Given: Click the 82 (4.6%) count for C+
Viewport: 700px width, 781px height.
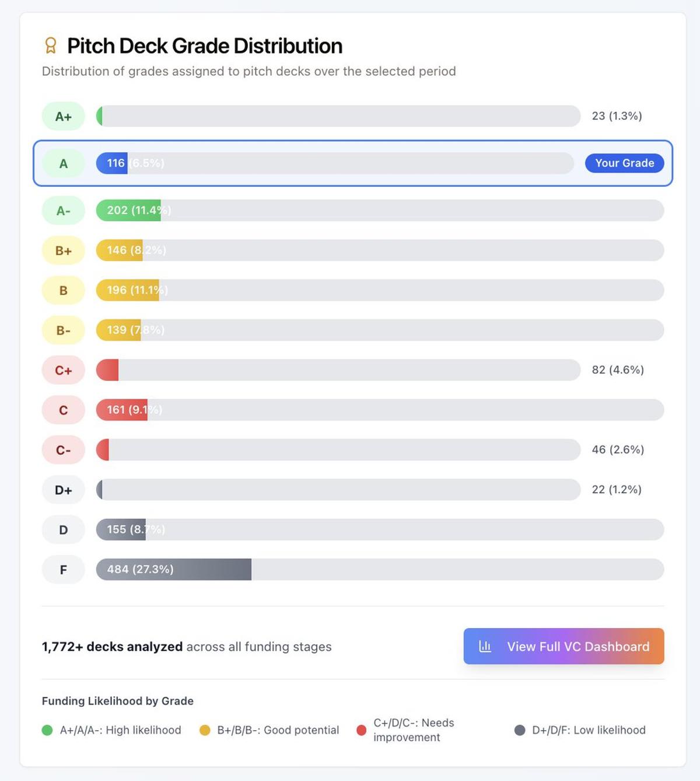Looking at the screenshot, I should pos(618,369).
